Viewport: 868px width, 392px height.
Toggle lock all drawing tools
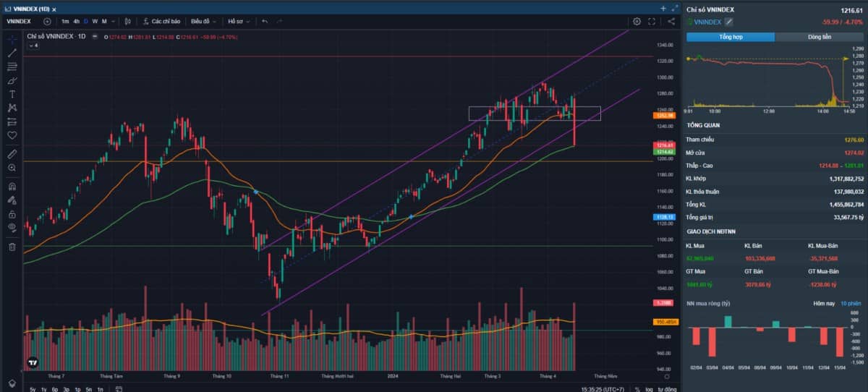(x=12, y=214)
